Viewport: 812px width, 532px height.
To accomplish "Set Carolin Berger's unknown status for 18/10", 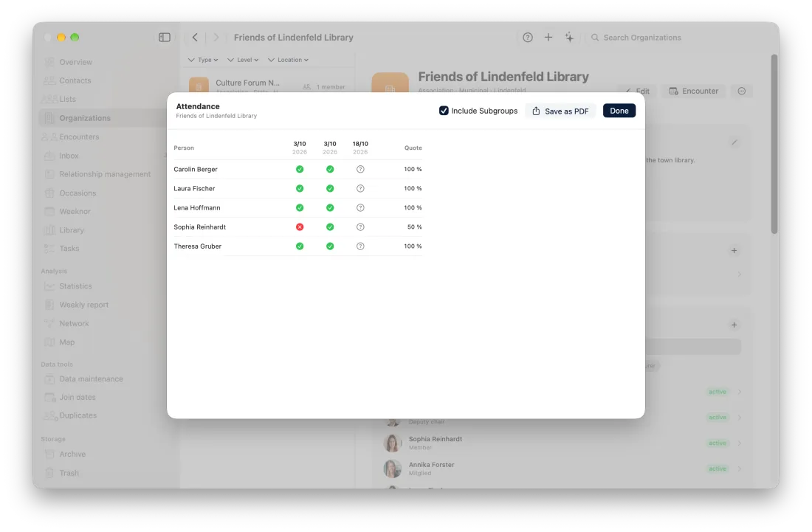I will (360, 169).
